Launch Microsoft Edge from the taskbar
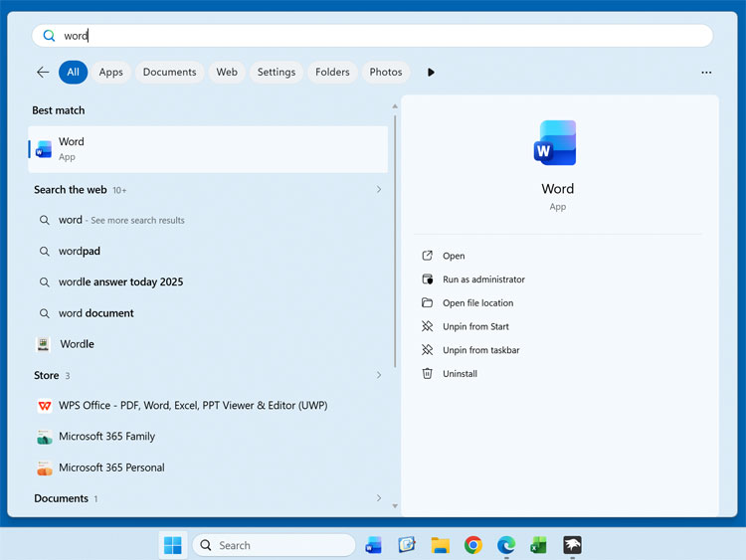The width and height of the screenshot is (746, 560). tap(506, 545)
